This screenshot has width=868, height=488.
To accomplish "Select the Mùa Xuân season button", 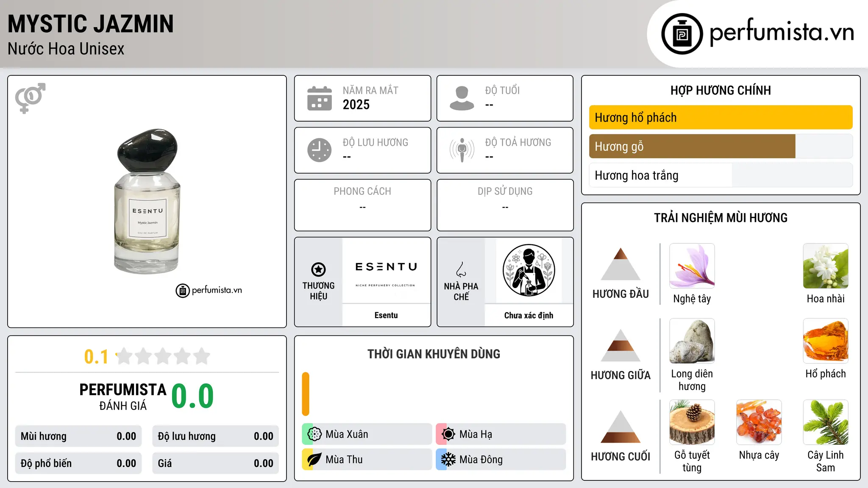I will click(367, 434).
